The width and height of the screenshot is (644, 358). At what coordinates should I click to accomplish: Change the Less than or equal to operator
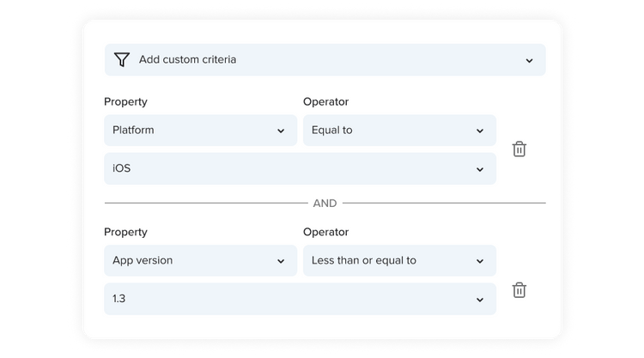[399, 260]
